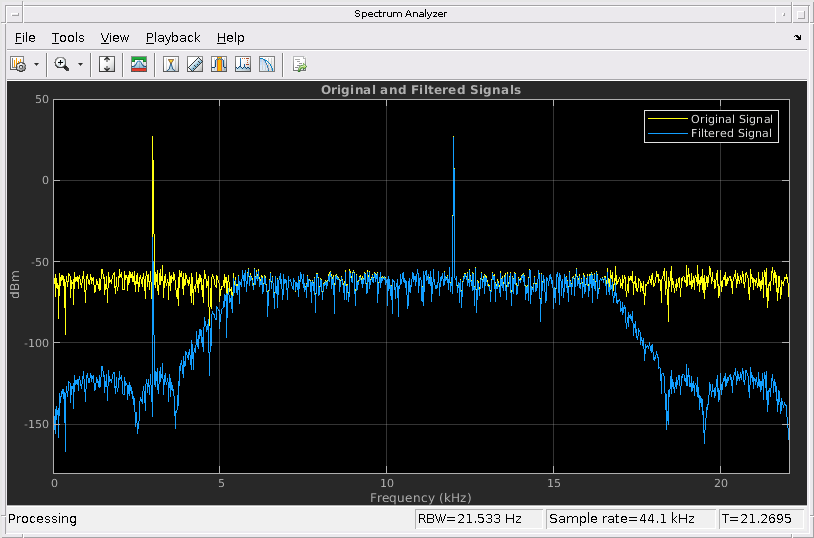Click the RBW value in the status bar
This screenshot has height=538, width=814.
(x=478, y=519)
